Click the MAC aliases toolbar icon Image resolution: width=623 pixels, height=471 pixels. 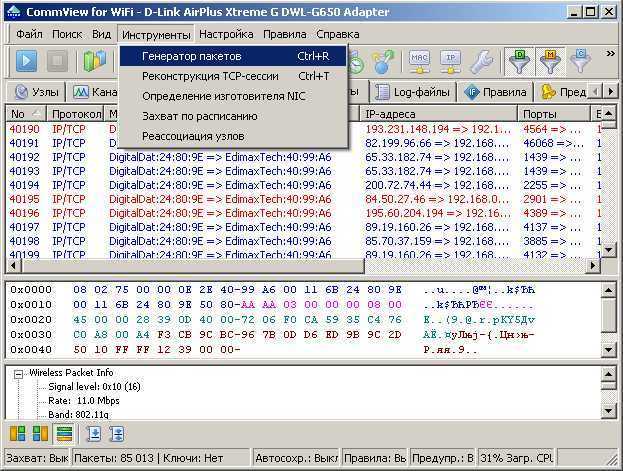click(420, 62)
